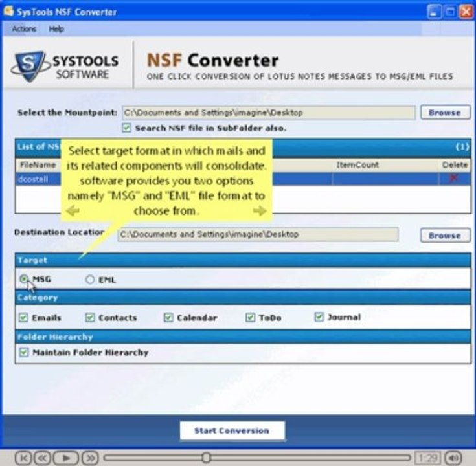Screen dimensions: 476x466
Task: Maximize the NSF Converter window
Action: 450,12
